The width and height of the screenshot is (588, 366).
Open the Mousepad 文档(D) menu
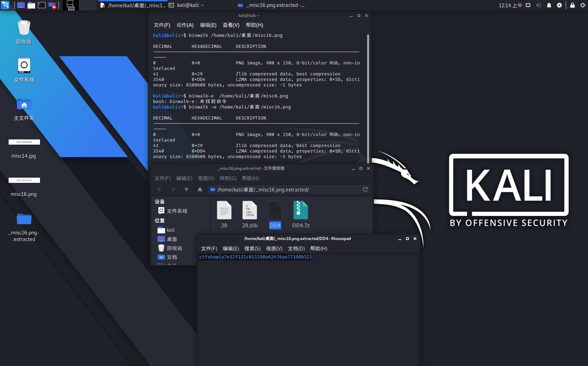point(296,249)
